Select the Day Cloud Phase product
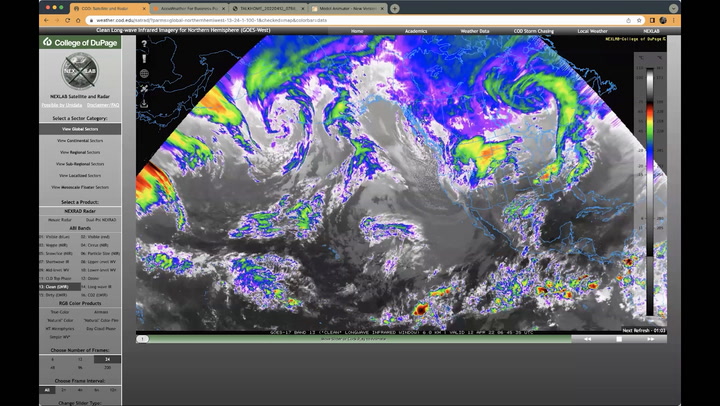The image size is (720, 406). [x=101, y=328]
